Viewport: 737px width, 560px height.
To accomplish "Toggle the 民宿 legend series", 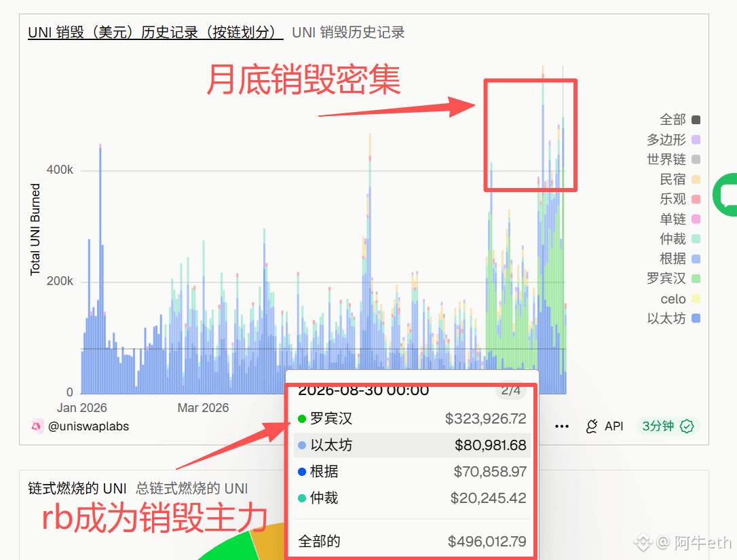I will point(680,179).
